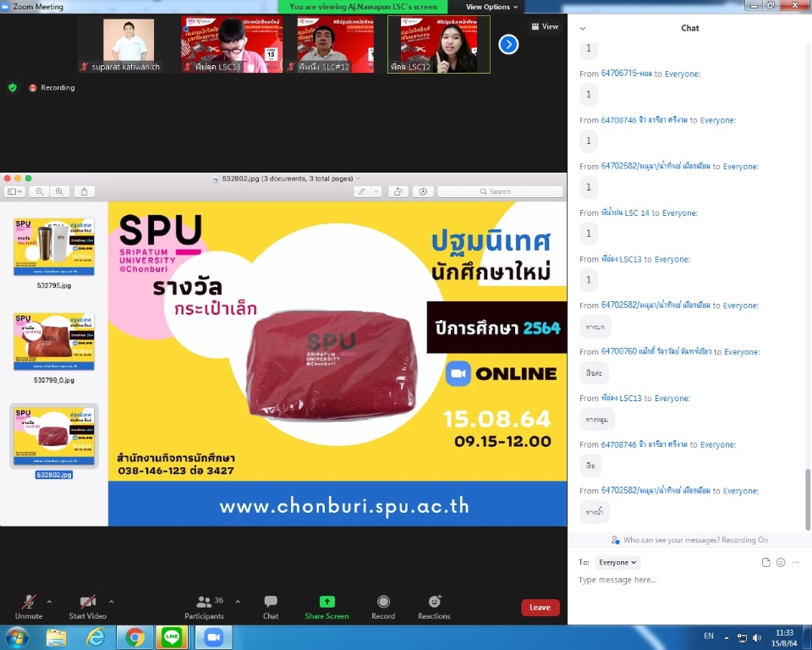Click the 532802.jpg file name label
This screenshot has width=812, height=650.
coord(54,475)
